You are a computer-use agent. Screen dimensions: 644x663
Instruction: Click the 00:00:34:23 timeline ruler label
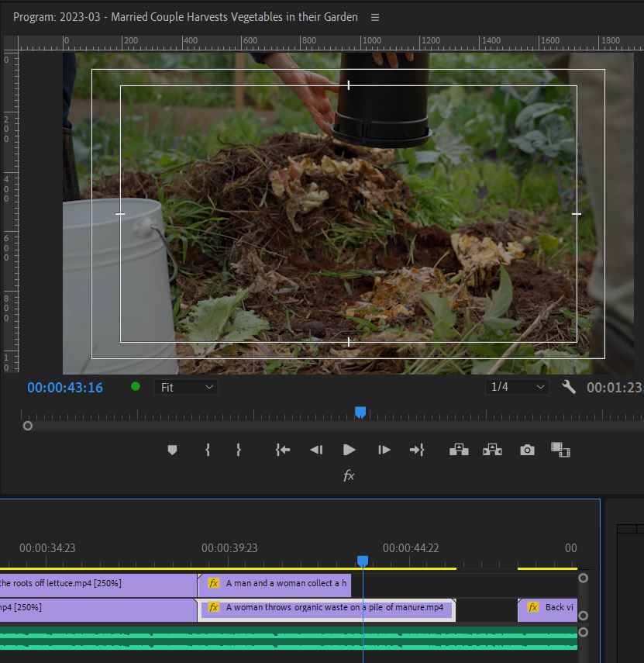tap(47, 548)
